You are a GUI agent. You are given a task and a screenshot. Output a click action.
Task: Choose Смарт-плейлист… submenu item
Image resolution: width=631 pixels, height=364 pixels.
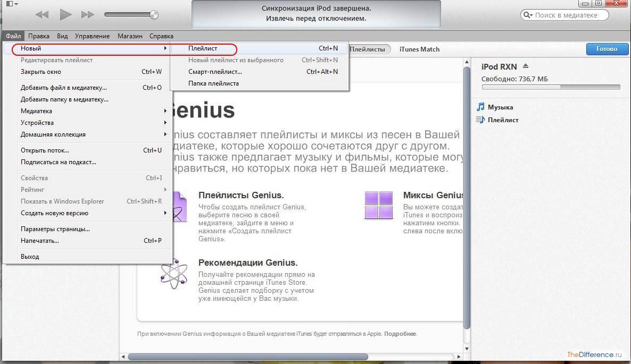[260, 72]
